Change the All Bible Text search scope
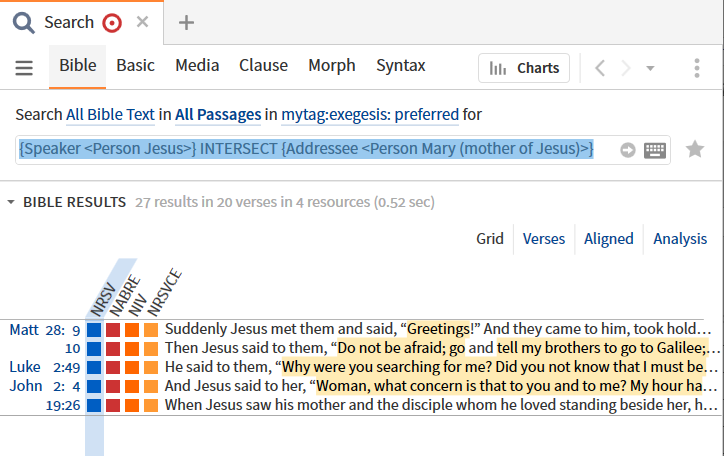The image size is (724, 456). (110, 114)
